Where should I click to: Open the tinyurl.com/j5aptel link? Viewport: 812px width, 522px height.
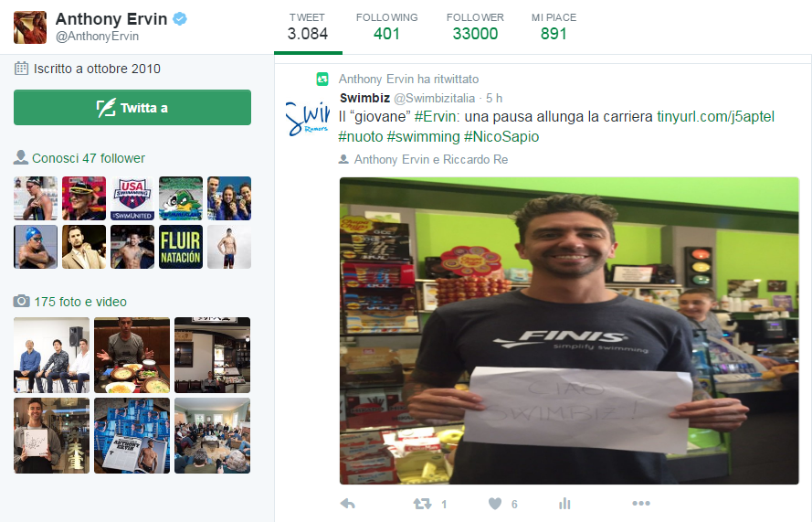pyautogui.click(x=716, y=117)
